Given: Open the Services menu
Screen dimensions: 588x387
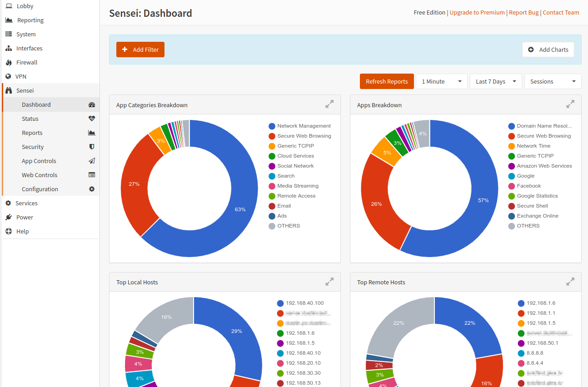Looking at the screenshot, I should pyautogui.click(x=50, y=203).
